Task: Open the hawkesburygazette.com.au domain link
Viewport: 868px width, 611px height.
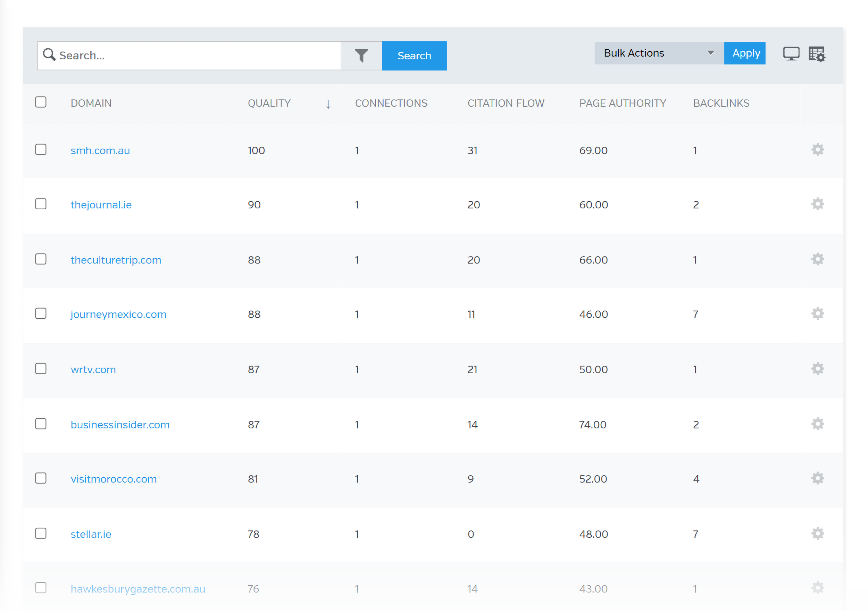Action: pyautogui.click(x=138, y=589)
